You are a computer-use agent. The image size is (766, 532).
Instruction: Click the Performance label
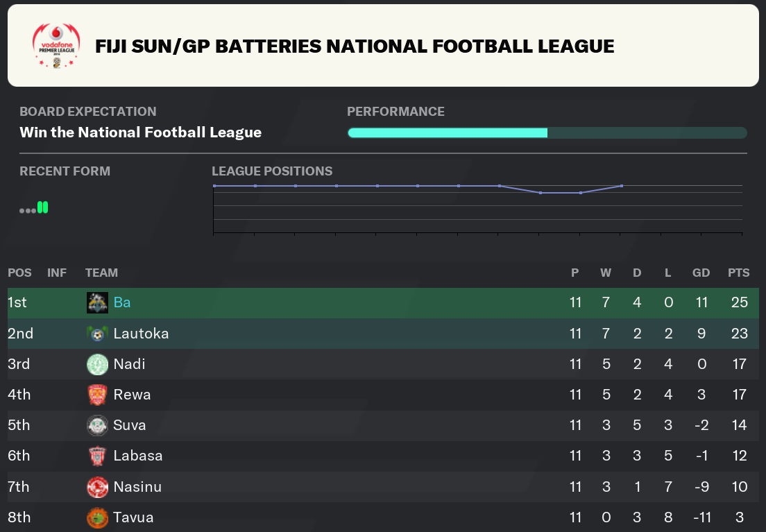[395, 112]
